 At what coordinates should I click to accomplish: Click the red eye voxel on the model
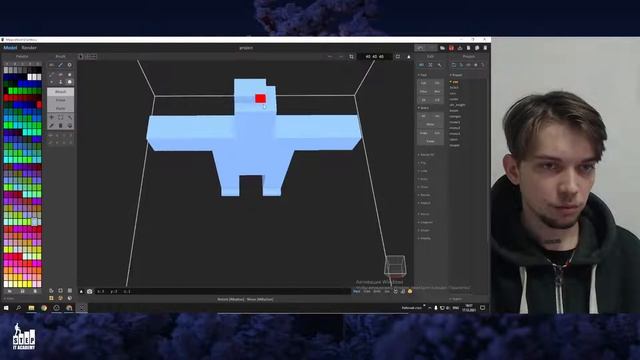tap(260, 98)
